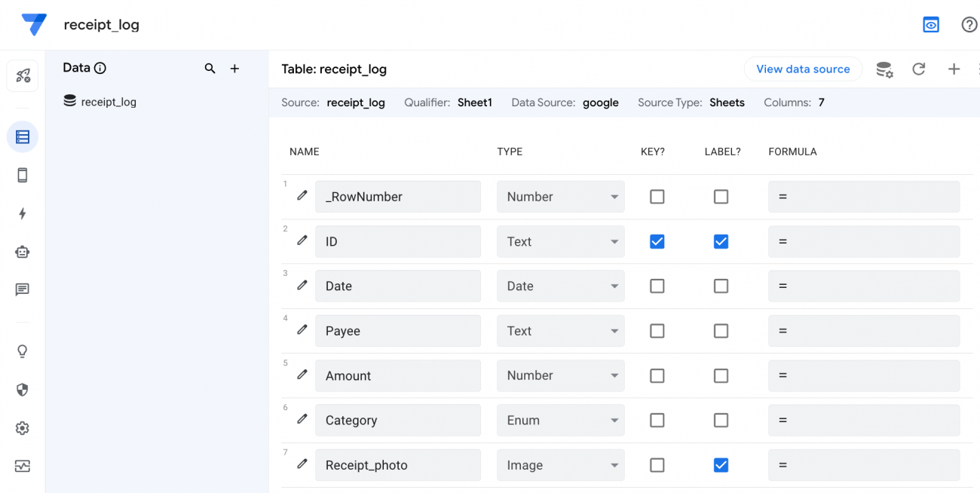Screen dimensions: 980x493
Task: Click the Source Type value Sheets
Action: click(x=727, y=103)
